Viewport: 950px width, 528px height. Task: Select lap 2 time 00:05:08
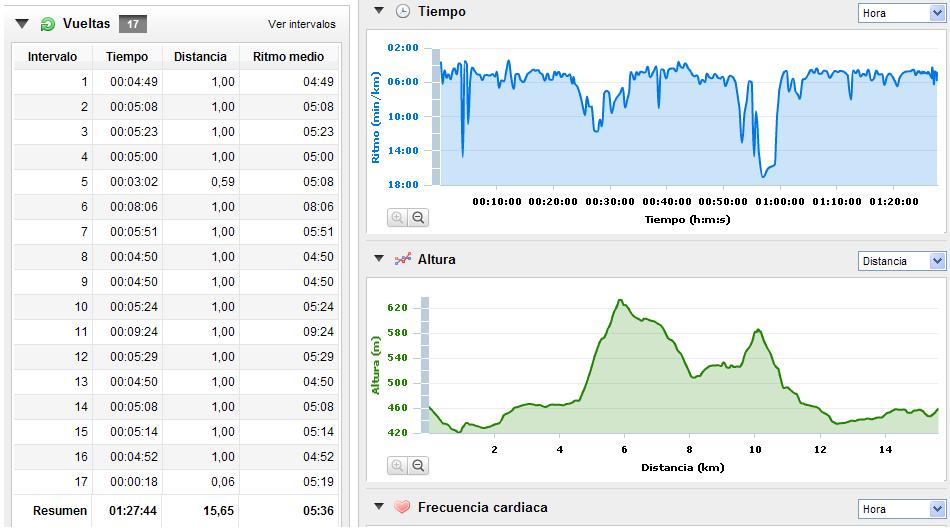[x=133, y=107]
